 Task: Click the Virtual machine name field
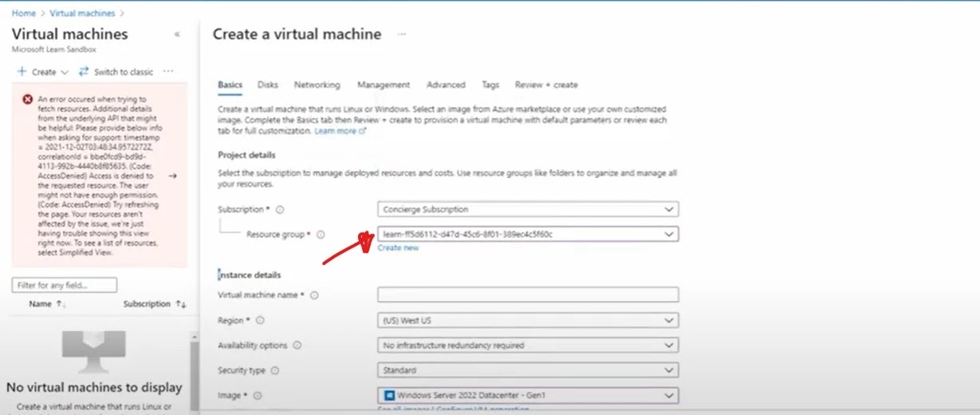[x=528, y=295]
